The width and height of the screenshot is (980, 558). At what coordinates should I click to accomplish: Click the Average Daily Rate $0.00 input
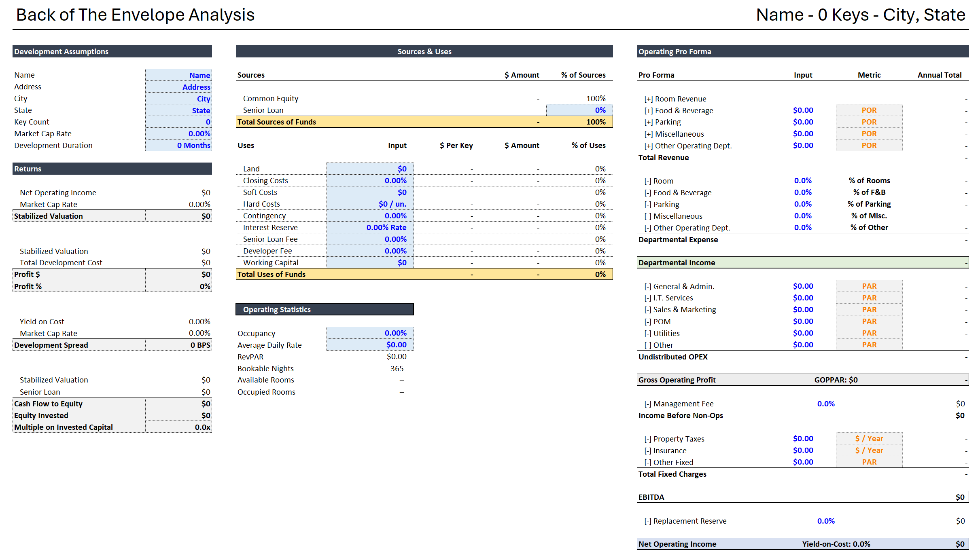[370, 345]
